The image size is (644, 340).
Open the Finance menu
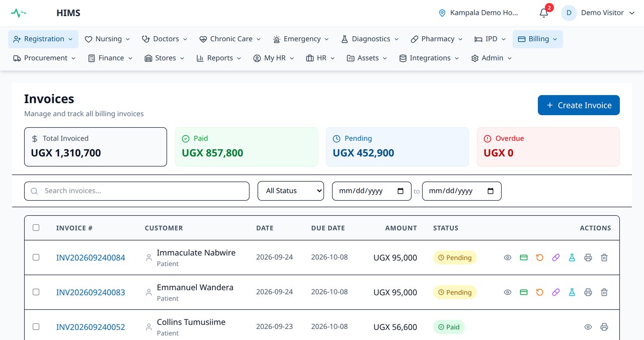tap(110, 58)
